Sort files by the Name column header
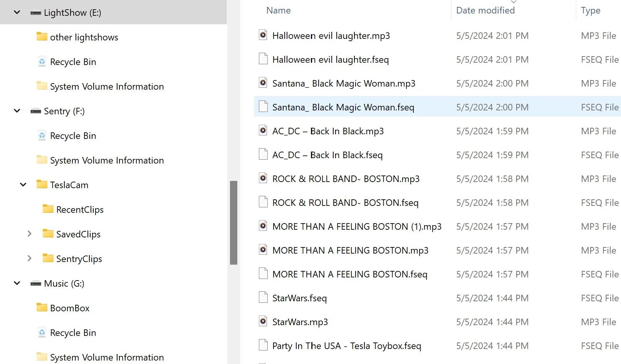621x364 pixels. click(279, 10)
